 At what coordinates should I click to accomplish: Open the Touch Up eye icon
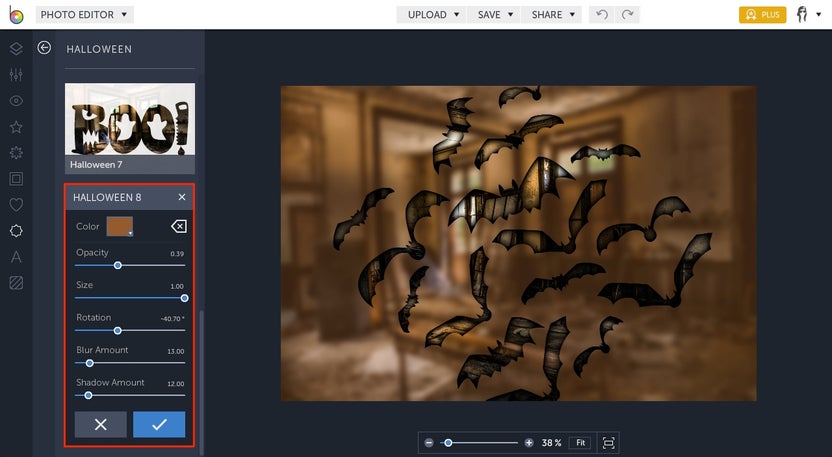(16, 101)
